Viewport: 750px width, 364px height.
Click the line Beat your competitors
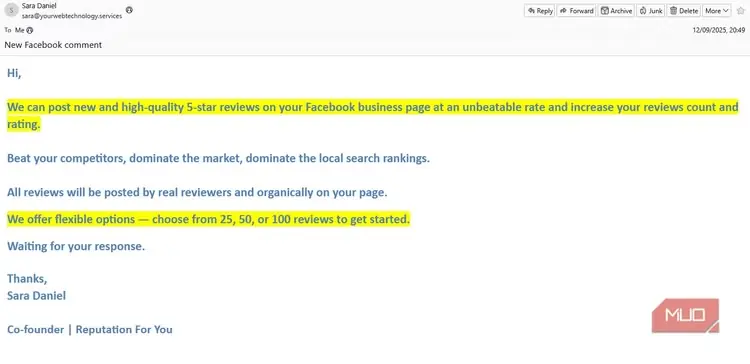[x=219, y=158]
